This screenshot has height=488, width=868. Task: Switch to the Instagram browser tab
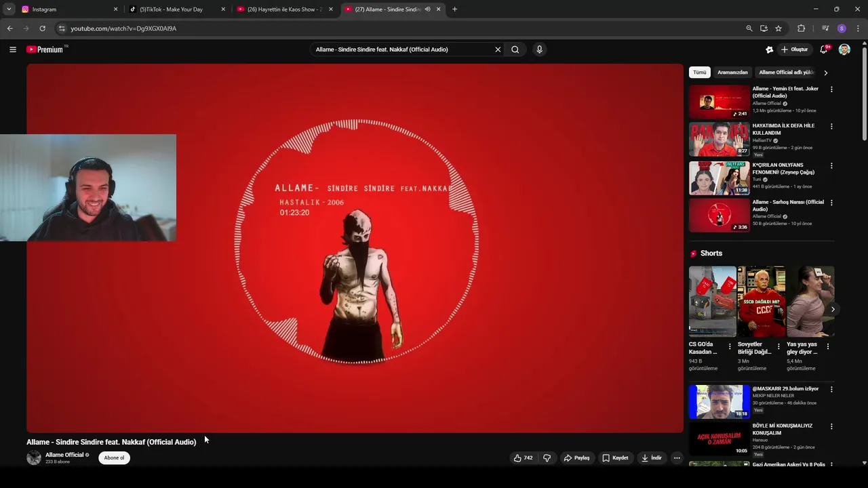coord(69,9)
